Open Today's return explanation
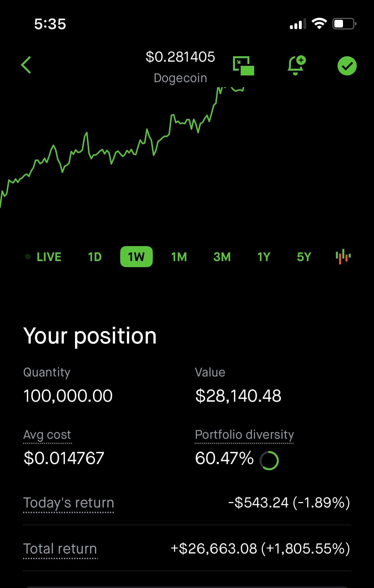374x588 pixels. click(68, 503)
